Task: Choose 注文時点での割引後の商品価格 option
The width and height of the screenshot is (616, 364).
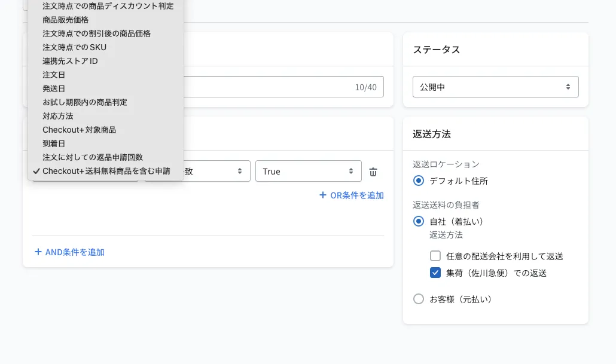Action: [x=105, y=33]
